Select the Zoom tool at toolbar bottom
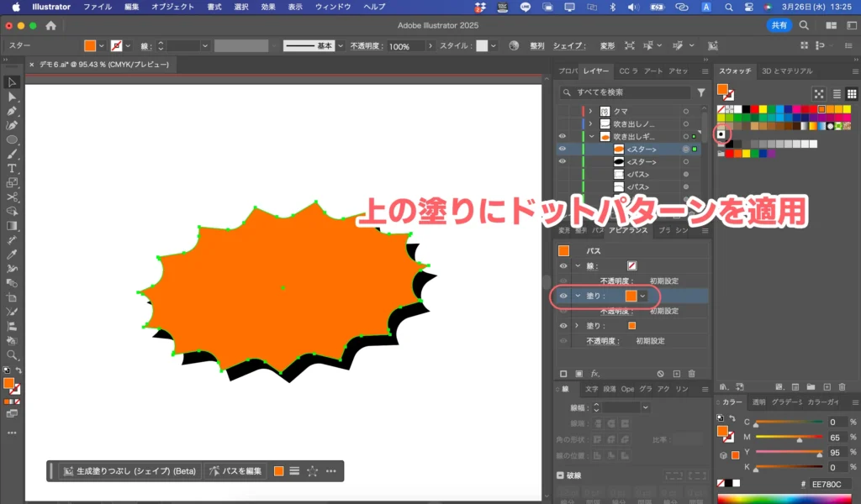The image size is (861, 504). pos(12,355)
